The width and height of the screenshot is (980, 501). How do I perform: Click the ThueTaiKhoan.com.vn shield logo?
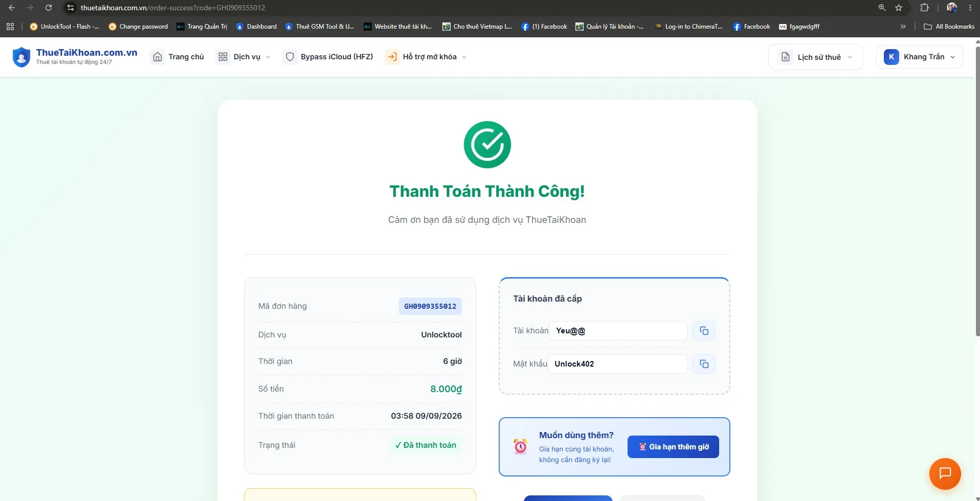21,57
